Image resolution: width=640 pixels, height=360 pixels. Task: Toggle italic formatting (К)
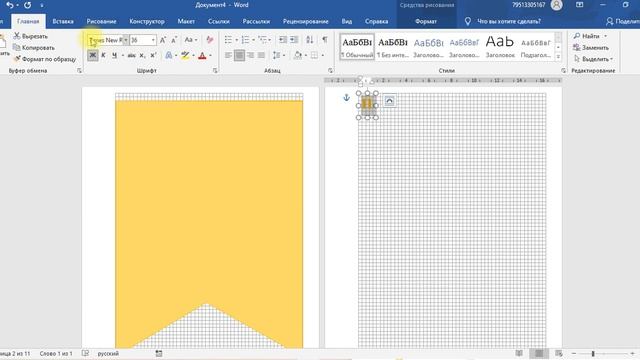tap(103, 55)
